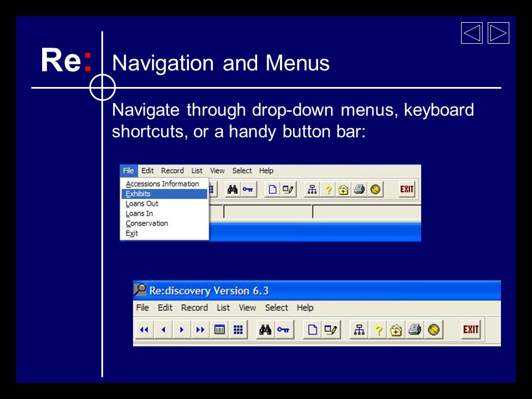Open Help menu in Re:discovery Version 6.3 window
This screenshot has height=399, width=532.
pyautogui.click(x=305, y=308)
